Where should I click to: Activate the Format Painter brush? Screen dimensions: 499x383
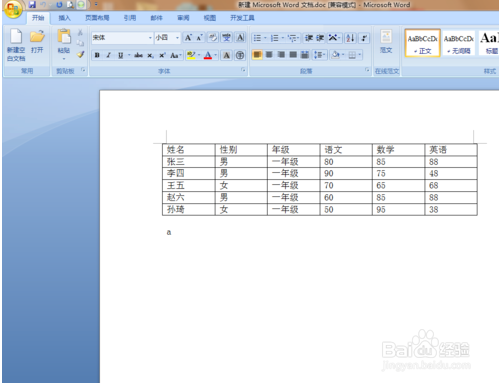click(x=80, y=54)
